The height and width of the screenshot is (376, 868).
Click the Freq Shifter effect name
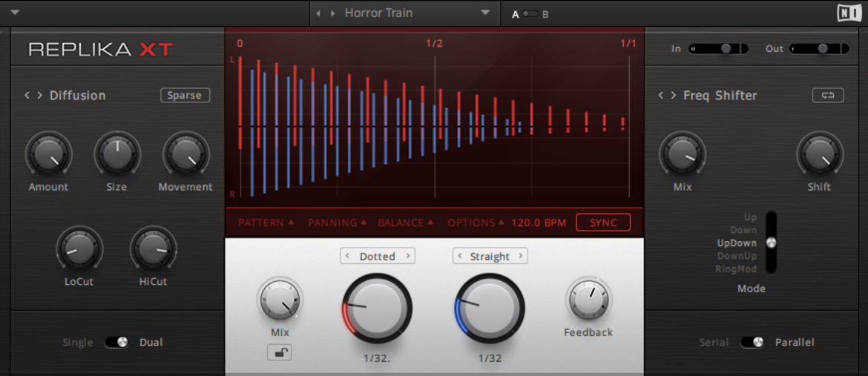pyautogui.click(x=720, y=95)
